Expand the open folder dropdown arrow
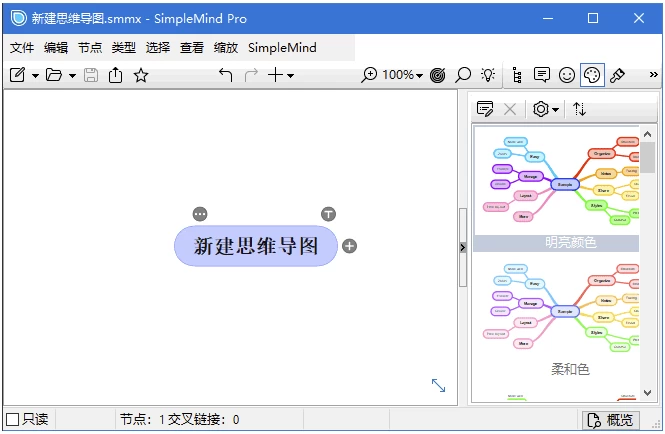665x434 pixels. click(x=72, y=76)
